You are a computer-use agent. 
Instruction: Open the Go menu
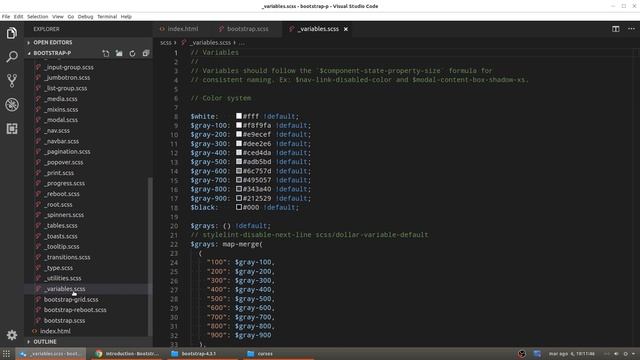pos(71,17)
